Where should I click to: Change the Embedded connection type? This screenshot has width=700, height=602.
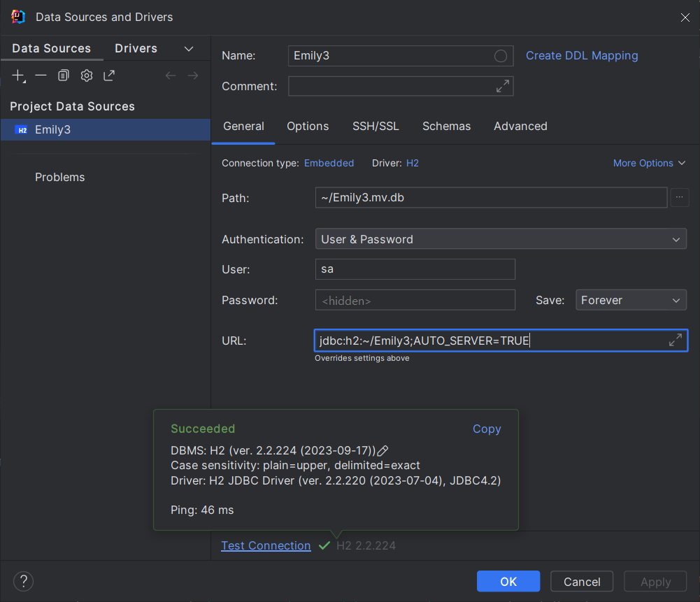(x=329, y=163)
